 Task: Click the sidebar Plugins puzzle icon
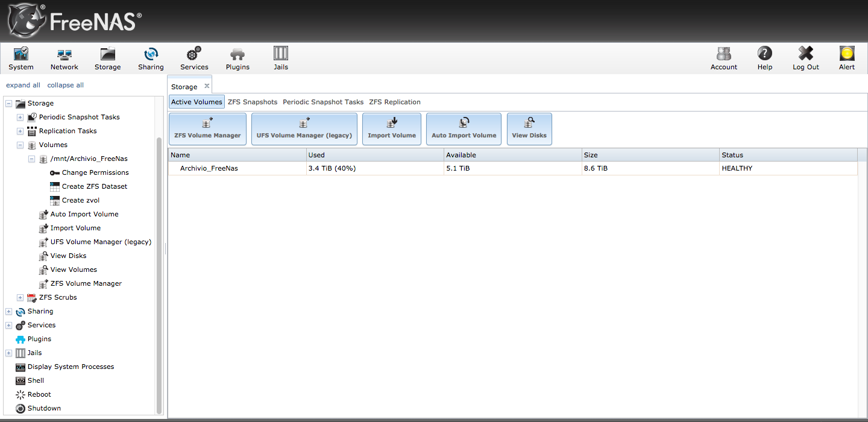[x=20, y=339]
